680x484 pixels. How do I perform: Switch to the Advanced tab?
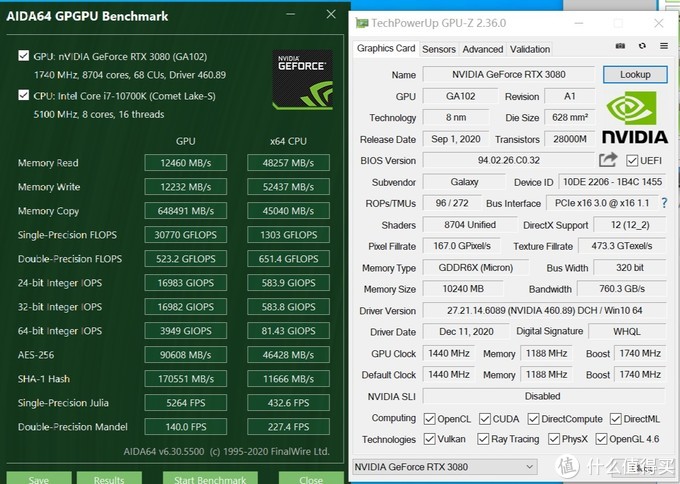point(483,49)
